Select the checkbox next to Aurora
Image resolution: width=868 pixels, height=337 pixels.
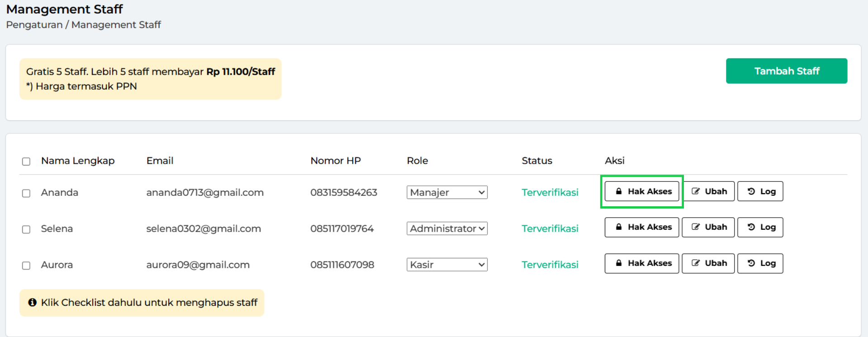coord(26,266)
